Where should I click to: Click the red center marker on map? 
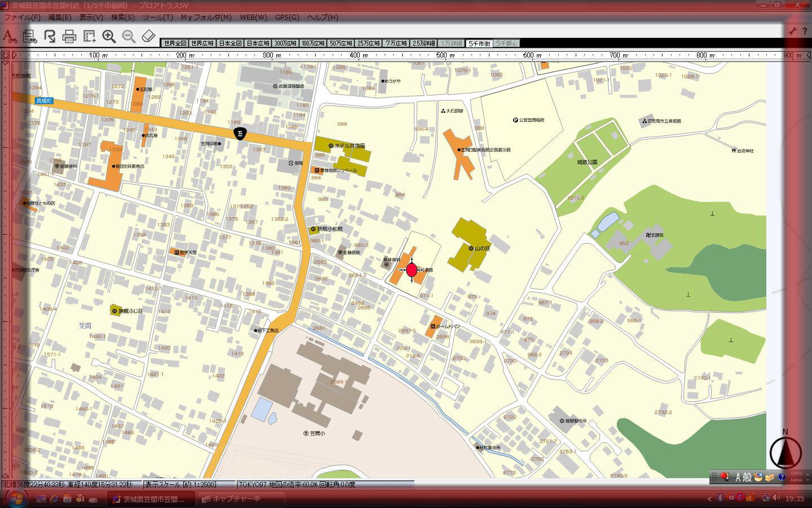coord(412,270)
